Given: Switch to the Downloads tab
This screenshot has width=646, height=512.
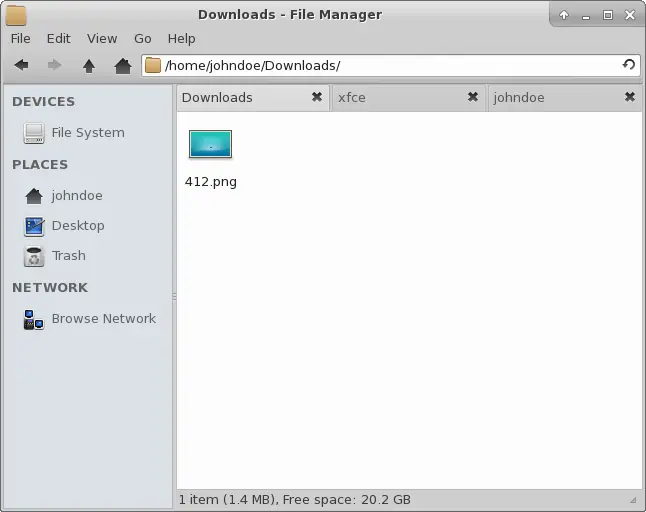Looking at the screenshot, I should (253, 98).
